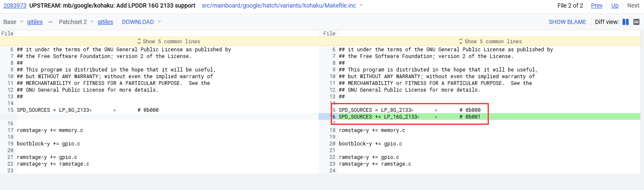
Task: Click line number 18 in right pane
Action: [x=333, y=130]
